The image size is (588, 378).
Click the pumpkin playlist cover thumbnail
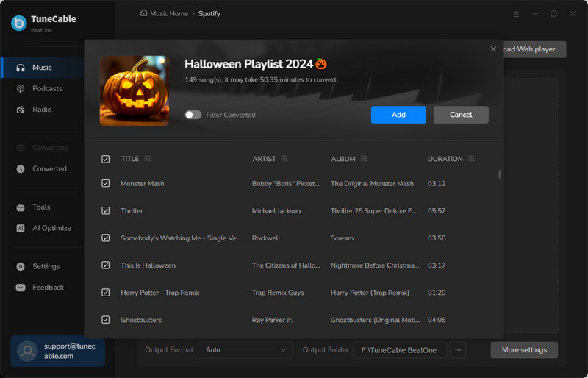(135, 91)
